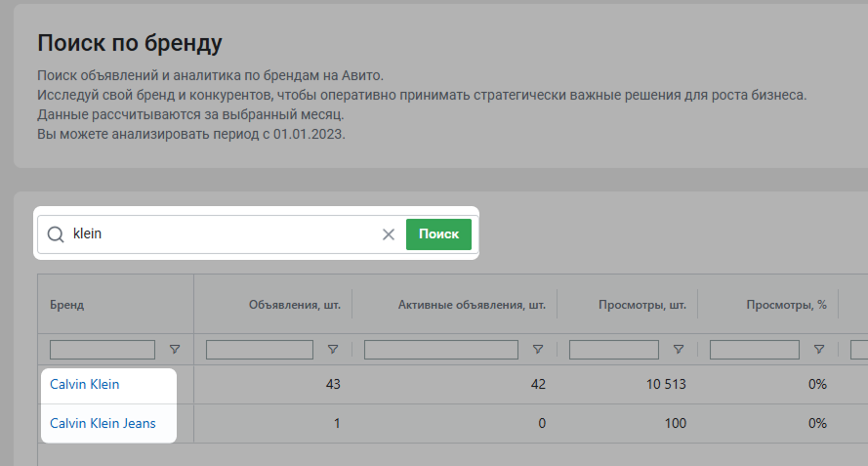
Task: Sort by Объявления, шт. column header
Action: tap(295, 305)
